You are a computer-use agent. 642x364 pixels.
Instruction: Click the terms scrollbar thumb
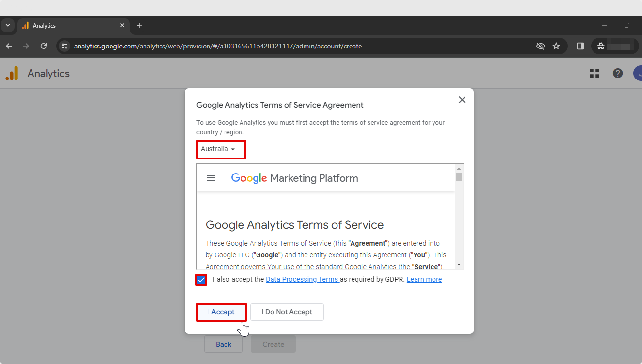[459, 176]
